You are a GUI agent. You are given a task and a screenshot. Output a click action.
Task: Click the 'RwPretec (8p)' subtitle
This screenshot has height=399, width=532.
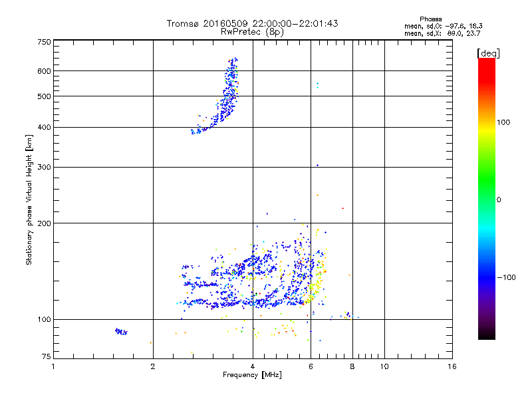(252, 32)
